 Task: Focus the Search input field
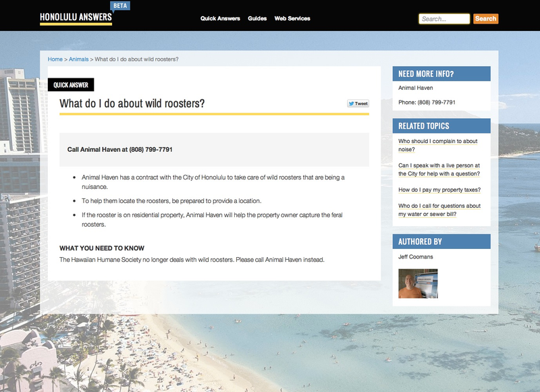444,19
